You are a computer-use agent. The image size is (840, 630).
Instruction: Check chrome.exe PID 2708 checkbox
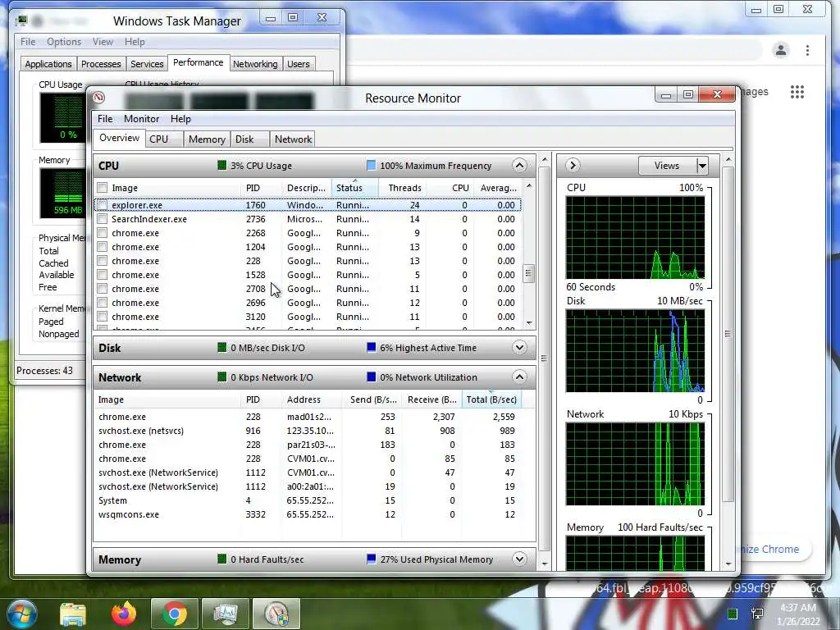(x=102, y=288)
